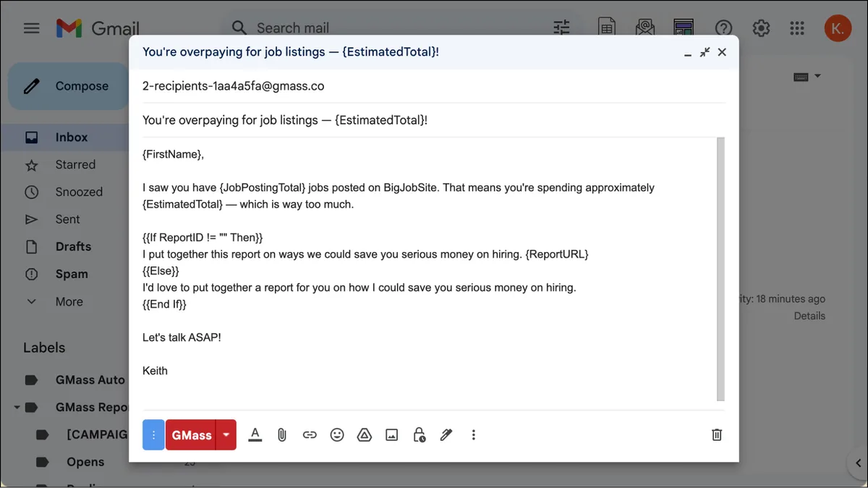868x488 pixels.
Task: Insert an emoji
Action: point(337,435)
